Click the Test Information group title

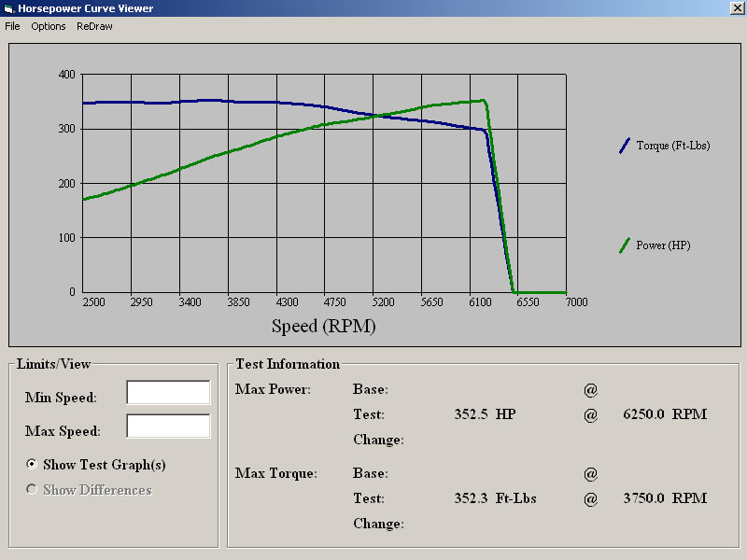[x=288, y=364]
